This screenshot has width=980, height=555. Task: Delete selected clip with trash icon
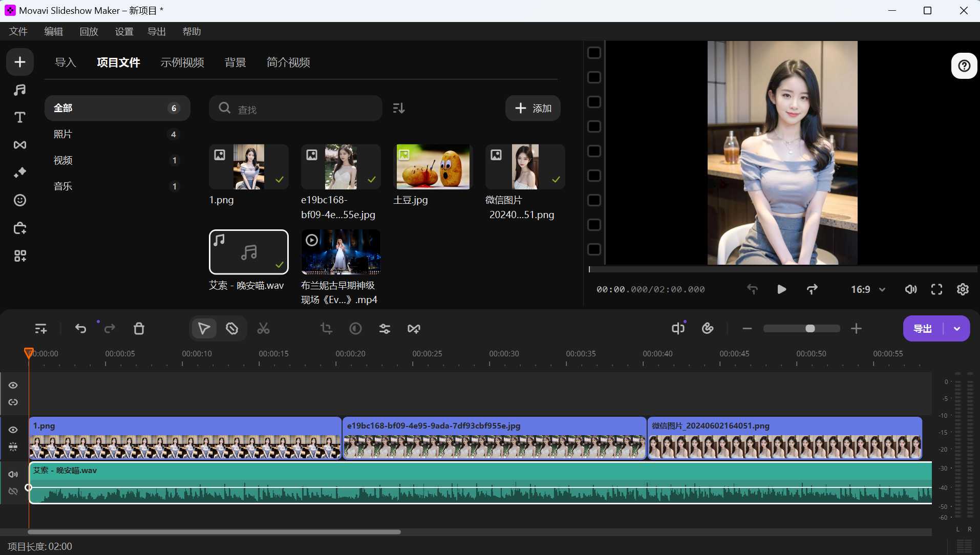coord(139,329)
